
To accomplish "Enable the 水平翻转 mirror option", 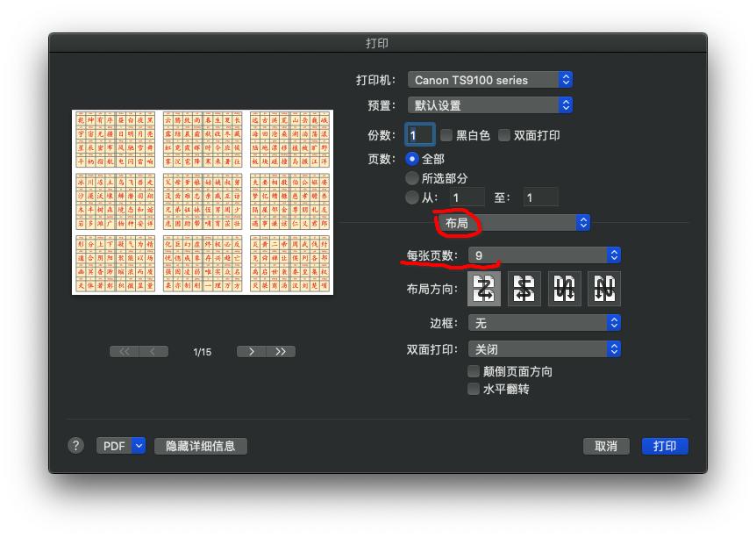I will [x=474, y=389].
